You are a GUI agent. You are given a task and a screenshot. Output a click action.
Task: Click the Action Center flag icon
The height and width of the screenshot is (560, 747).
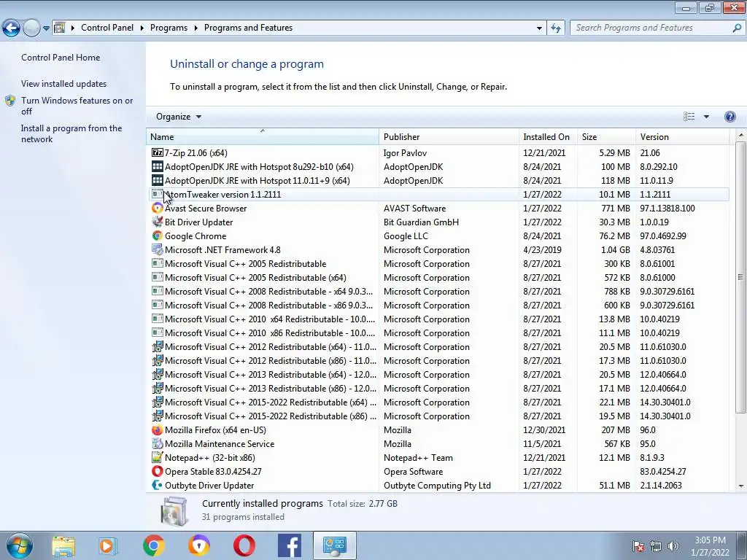point(638,546)
